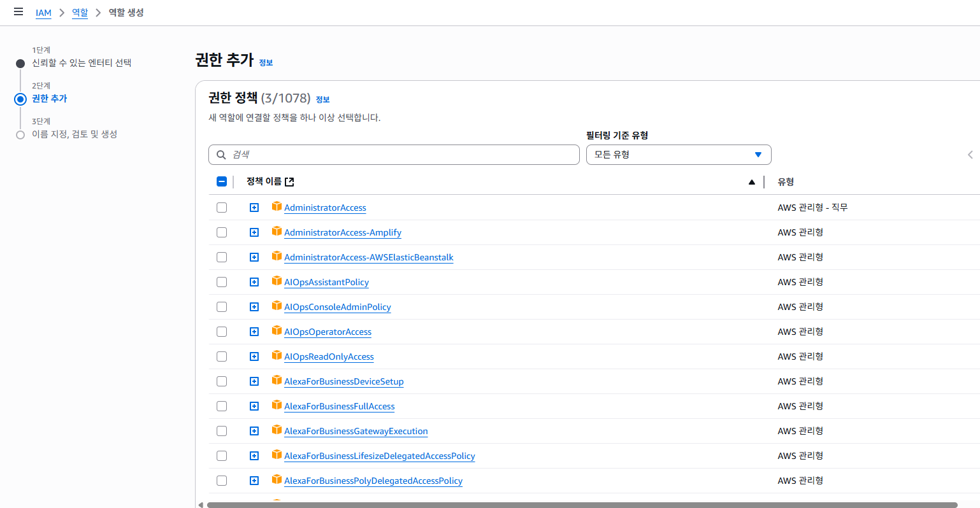
Task: Click the 유형 column header
Action: click(x=786, y=181)
